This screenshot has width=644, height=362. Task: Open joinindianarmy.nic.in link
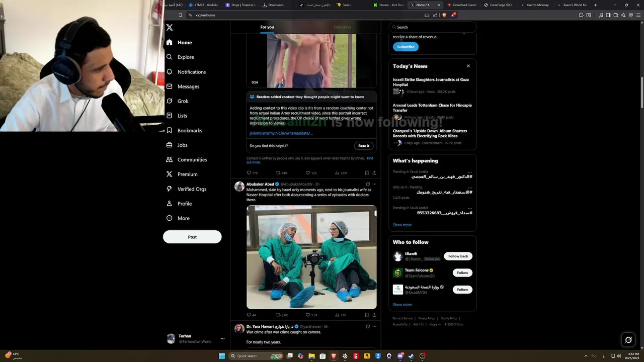click(x=281, y=133)
